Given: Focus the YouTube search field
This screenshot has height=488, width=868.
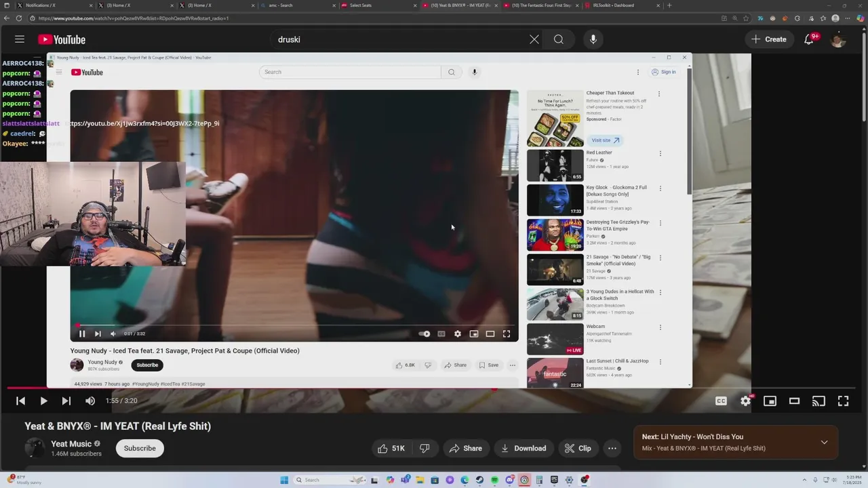Looking at the screenshot, I should 400,39.
